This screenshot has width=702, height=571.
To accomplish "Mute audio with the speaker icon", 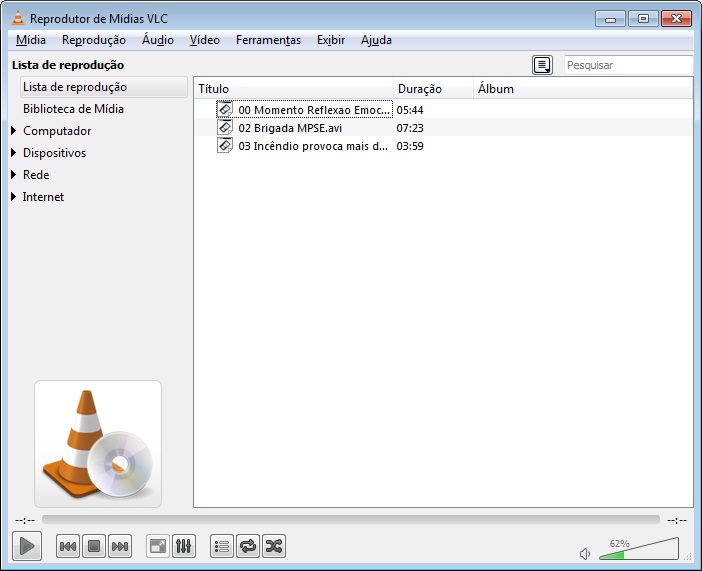I will click(585, 554).
